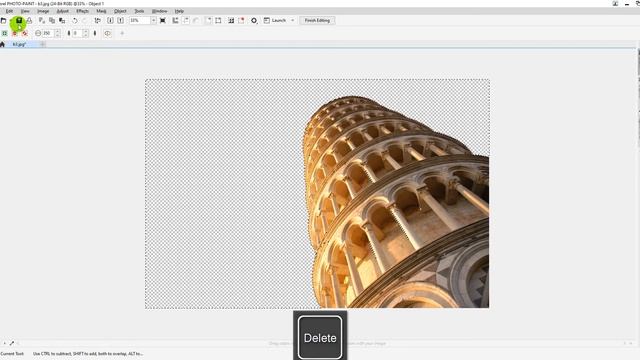Toggle the mask marquee dotted-square icon

218,20
